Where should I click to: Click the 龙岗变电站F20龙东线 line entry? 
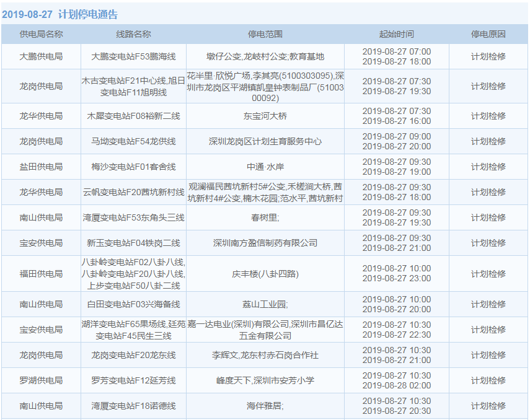(x=133, y=355)
